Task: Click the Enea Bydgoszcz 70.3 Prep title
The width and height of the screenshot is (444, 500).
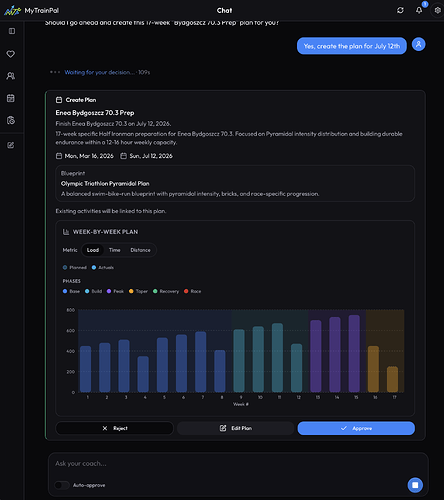Action: tap(95, 113)
